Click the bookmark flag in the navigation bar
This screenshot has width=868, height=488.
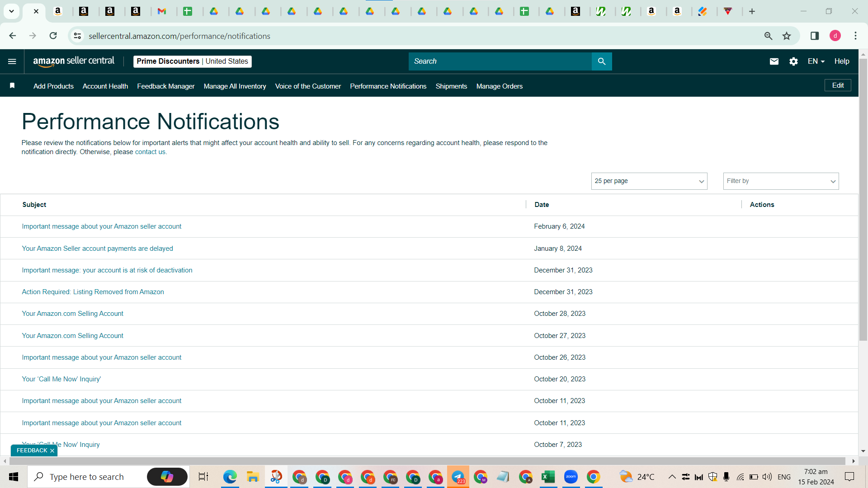(x=12, y=86)
